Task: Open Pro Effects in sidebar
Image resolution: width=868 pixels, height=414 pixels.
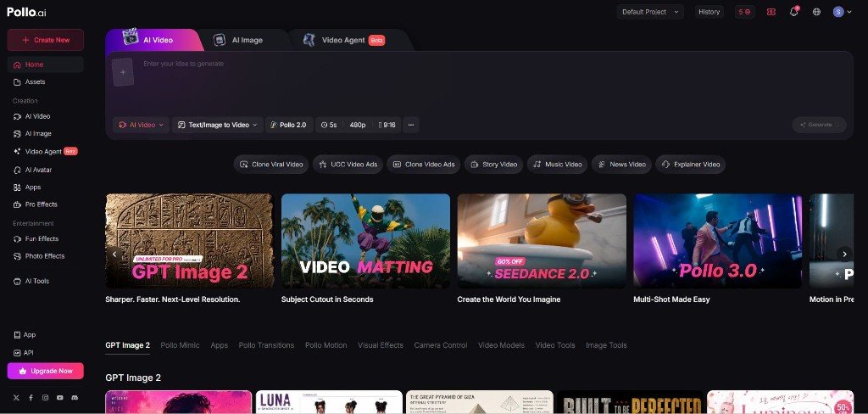Action: [x=46, y=204]
